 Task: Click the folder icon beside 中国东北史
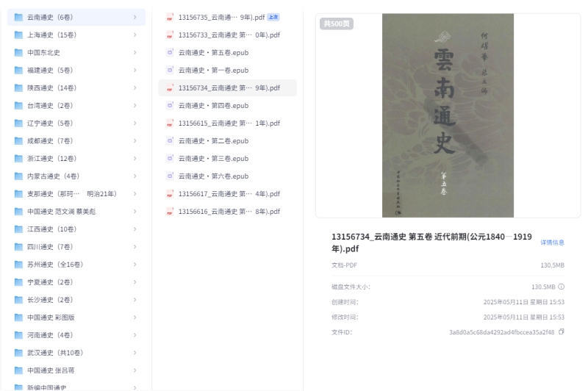pyautogui.click(x=18, y=52)
